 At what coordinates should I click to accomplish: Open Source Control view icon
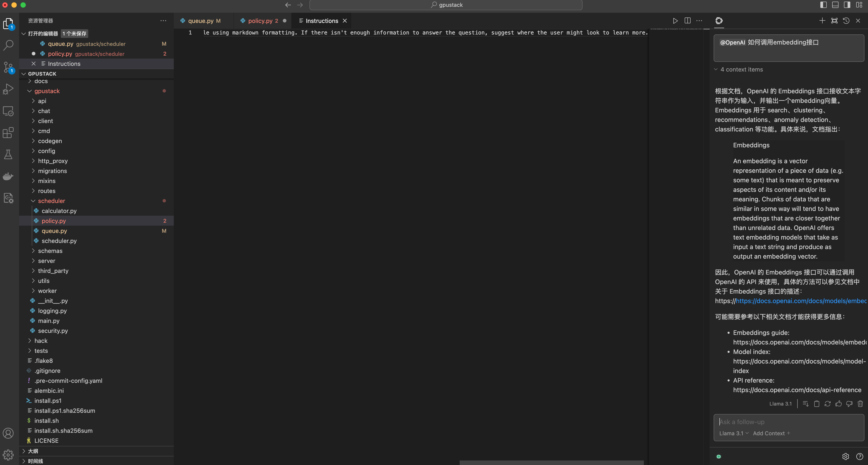tap(8, 67)
